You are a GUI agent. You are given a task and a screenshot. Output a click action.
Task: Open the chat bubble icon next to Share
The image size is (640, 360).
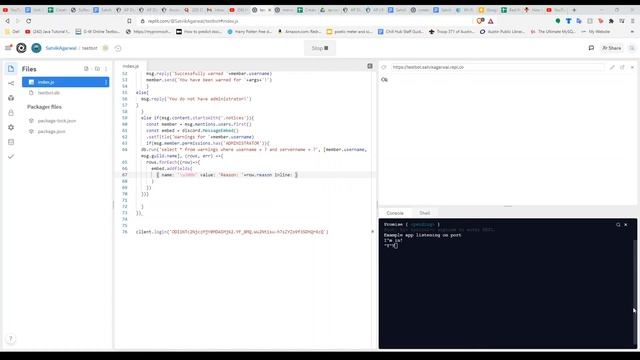[591, 48]
